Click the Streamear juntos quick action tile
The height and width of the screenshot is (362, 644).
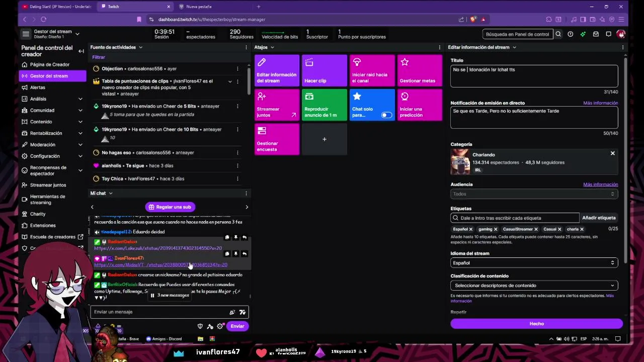(x=277, y=105)
